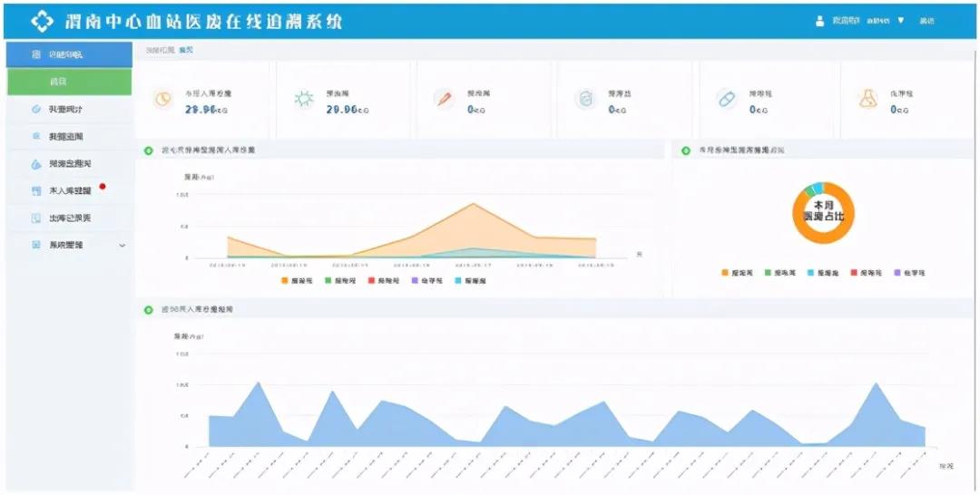Click the water-drop icon in the sidebar

pyautogui.click(x=35, y=164)
